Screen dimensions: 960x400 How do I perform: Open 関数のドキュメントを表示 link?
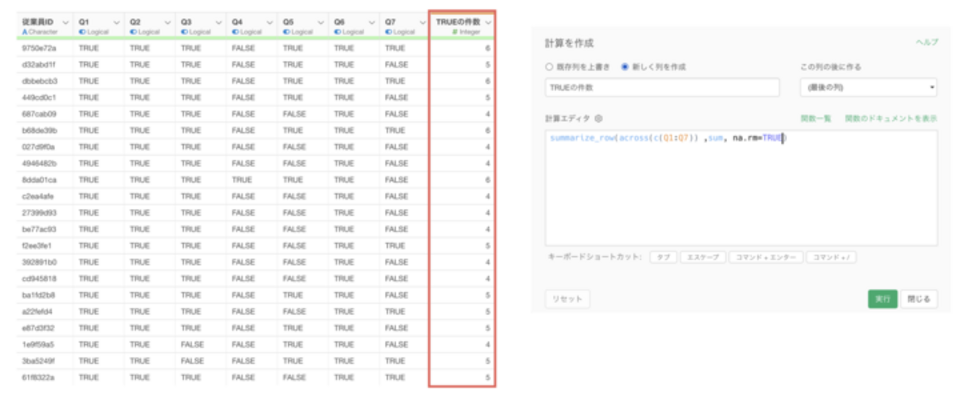[x=890, y=118]
